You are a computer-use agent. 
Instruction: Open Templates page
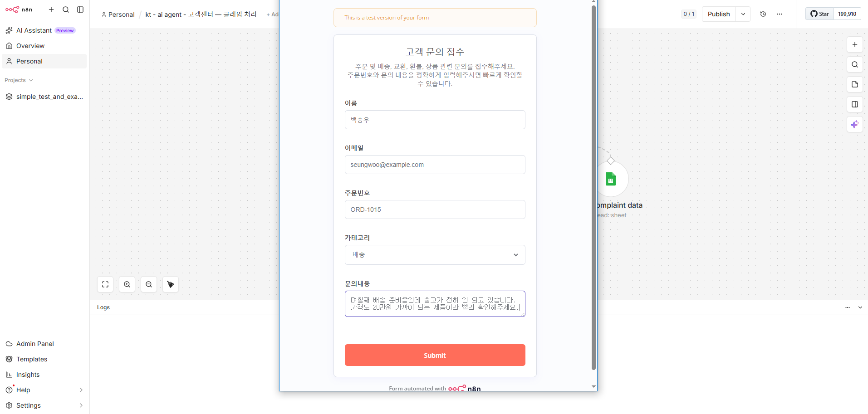click(x=44, y=359)
